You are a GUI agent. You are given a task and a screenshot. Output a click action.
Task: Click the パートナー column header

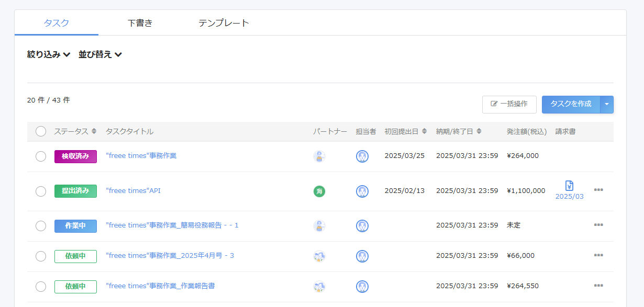pyautogui.click(x=330, y=131)
